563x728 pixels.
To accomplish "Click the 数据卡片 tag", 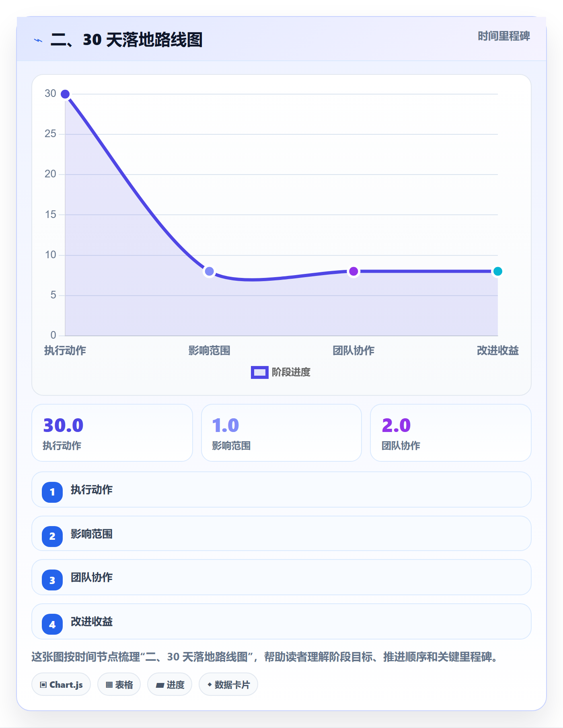I will coord(228,685).
